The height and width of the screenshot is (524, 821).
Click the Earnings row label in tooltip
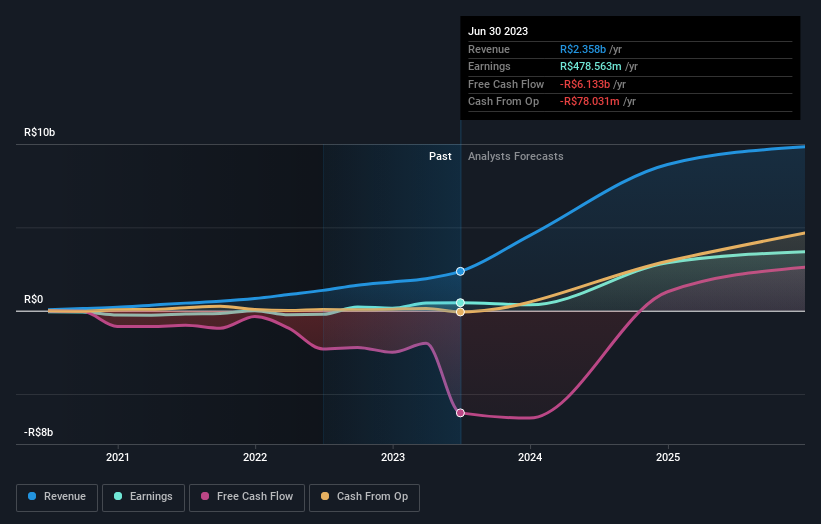click(x=489, y=66)
